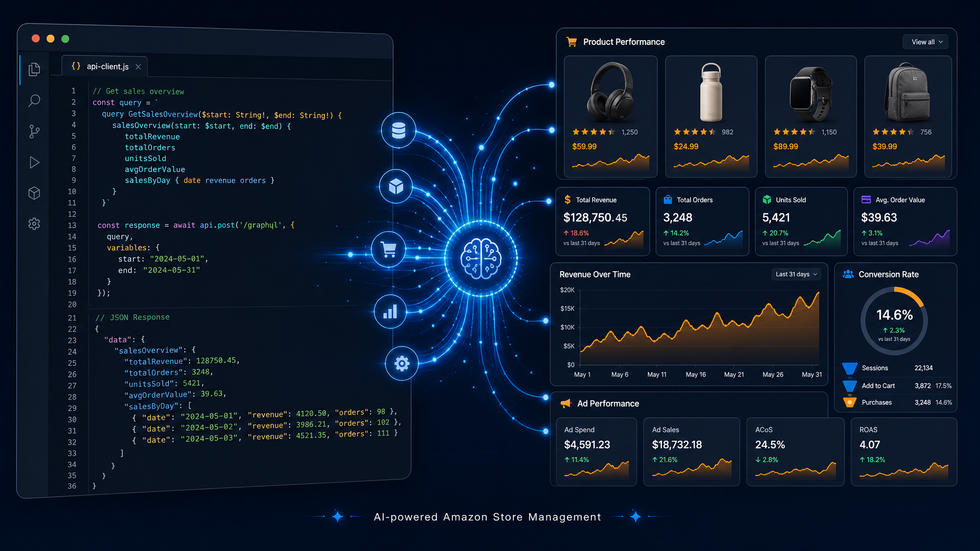Click the May 16 axis label
The image size is (980, 551).
coord(696,375)
